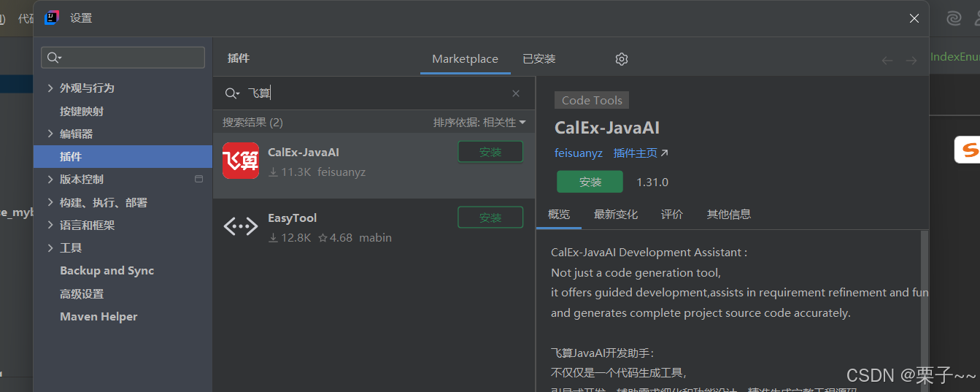Screen dimensions: 980x392
Task: Close the Settings dialog
Action: (x=914, y=18)
